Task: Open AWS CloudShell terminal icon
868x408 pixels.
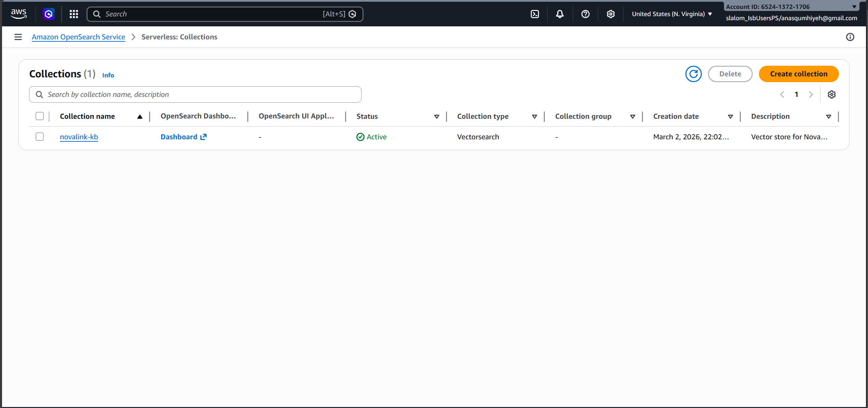Action: (535, 14)
